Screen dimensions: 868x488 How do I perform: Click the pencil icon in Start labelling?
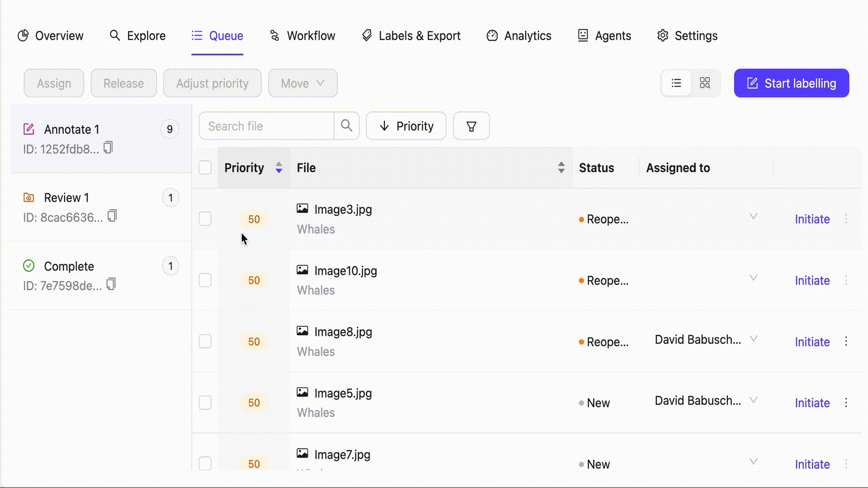(x=752, y=83)
